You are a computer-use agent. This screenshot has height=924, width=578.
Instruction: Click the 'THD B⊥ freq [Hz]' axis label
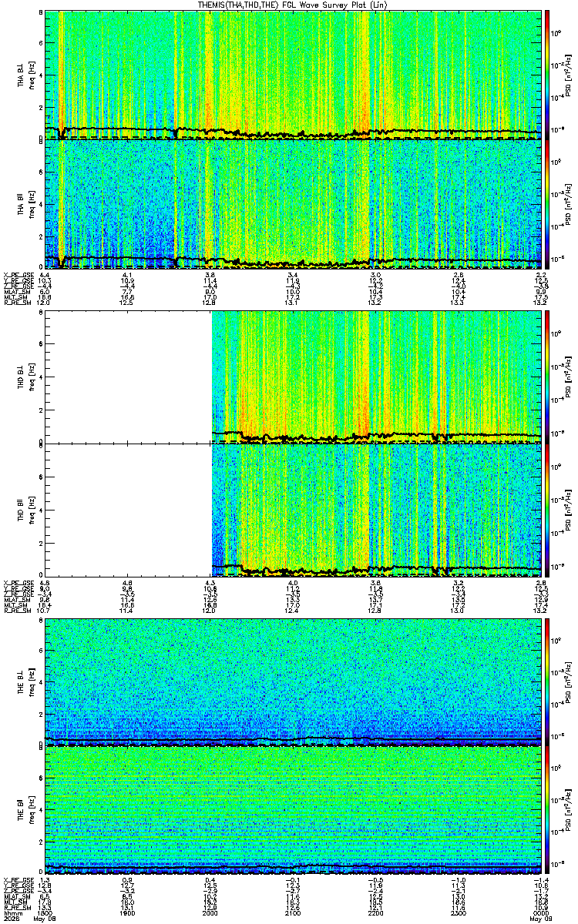click(26, 379)
